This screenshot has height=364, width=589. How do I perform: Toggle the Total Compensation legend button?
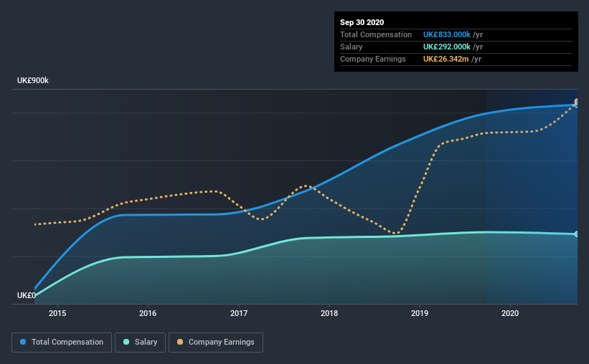click(x=62, y=343)
